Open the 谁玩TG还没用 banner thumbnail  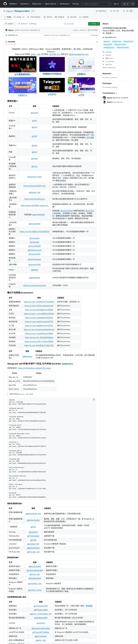point(23,65)
